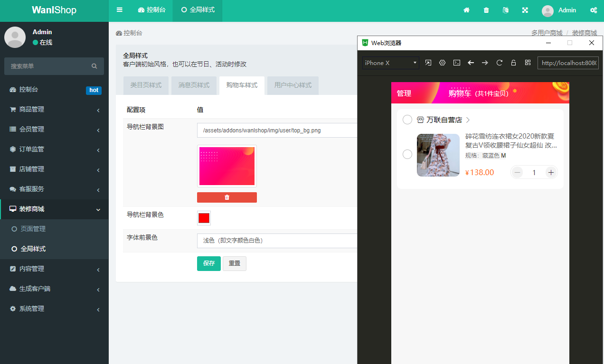Open the language translation icon
Viewport: 604px width, 364px height.
coord(506,10)
